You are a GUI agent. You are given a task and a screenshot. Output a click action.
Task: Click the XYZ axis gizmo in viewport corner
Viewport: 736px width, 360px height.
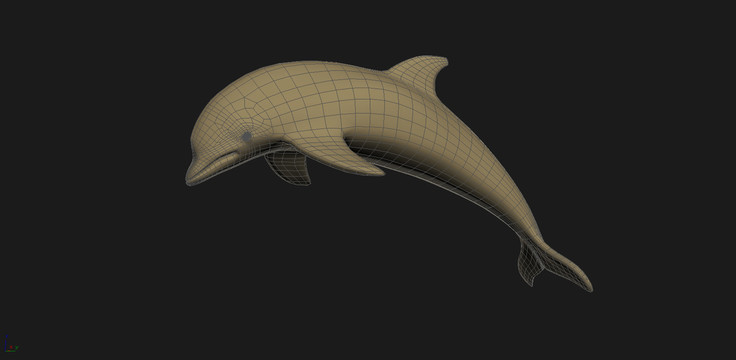[x=10, y=344]
